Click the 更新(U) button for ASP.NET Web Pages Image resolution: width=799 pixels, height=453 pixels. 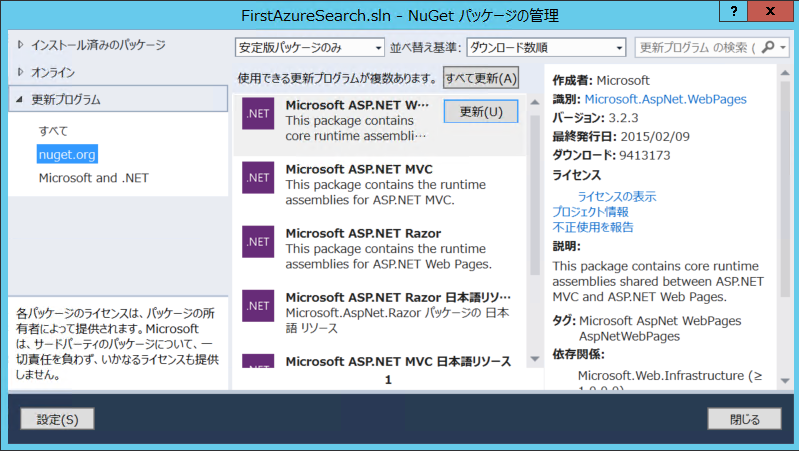pos(481,112)
